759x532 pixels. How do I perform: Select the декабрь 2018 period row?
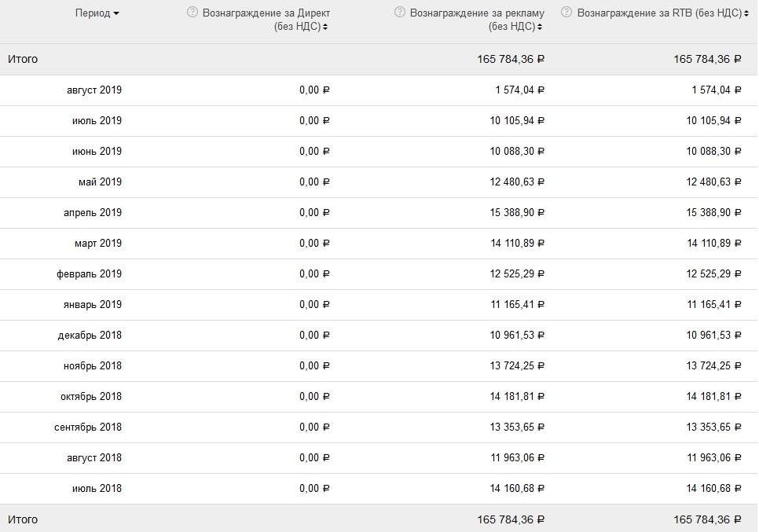coord(90,336)
